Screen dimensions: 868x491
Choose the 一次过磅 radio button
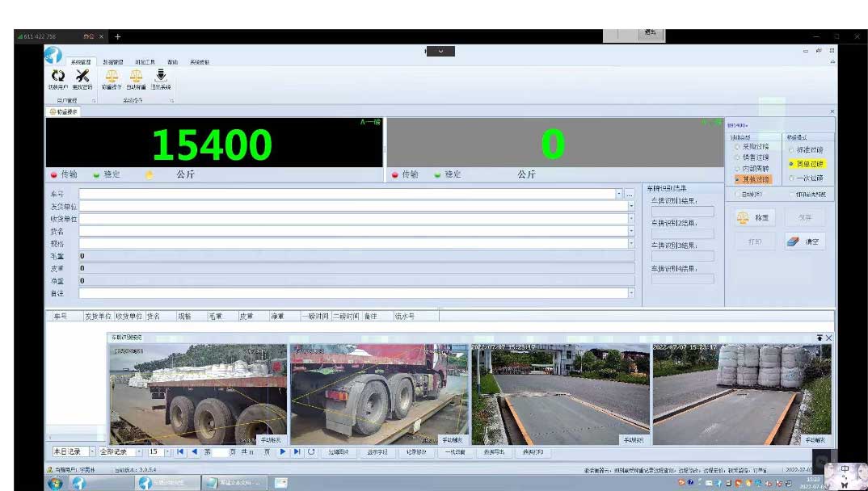pos(792,178)
